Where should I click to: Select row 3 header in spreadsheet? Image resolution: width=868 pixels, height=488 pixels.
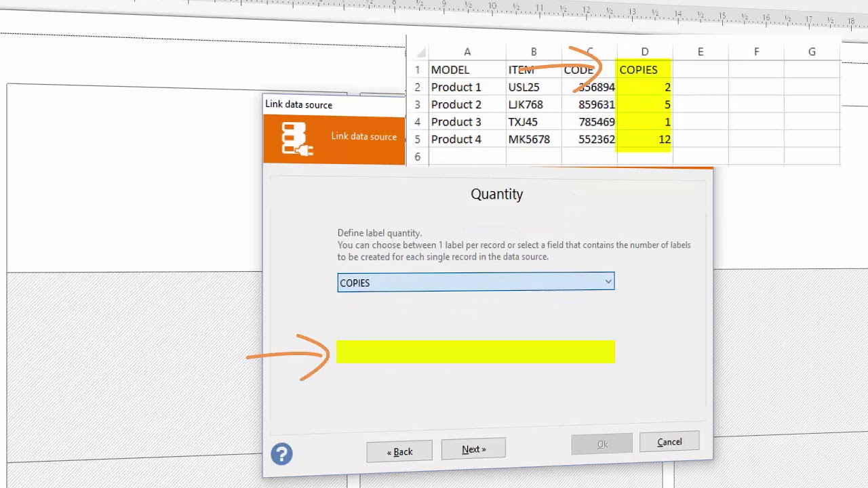pos(418,104)
